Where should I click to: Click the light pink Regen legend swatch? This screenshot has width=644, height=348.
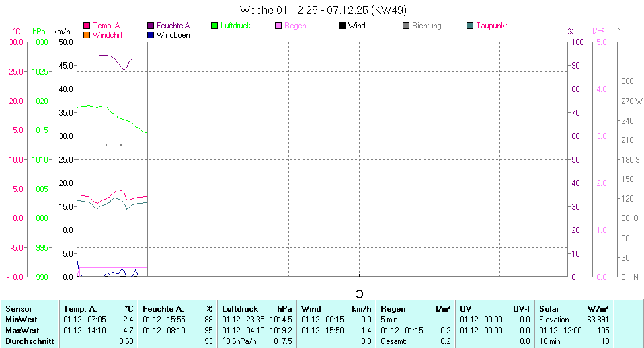point(279,26)
